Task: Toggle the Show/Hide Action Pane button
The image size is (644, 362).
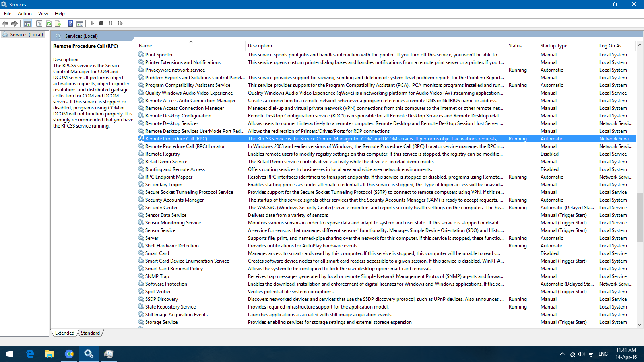Action: tap(80, 23)
